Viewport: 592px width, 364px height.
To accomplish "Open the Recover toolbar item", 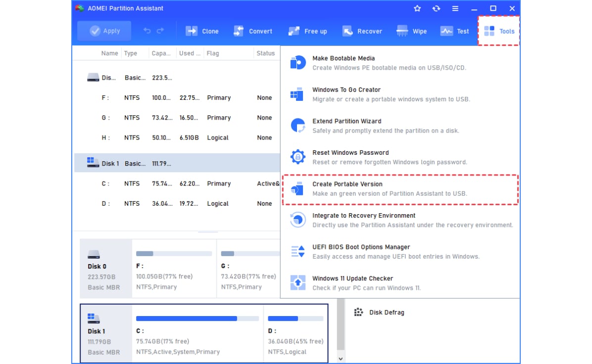I will (x=362, y=31).
